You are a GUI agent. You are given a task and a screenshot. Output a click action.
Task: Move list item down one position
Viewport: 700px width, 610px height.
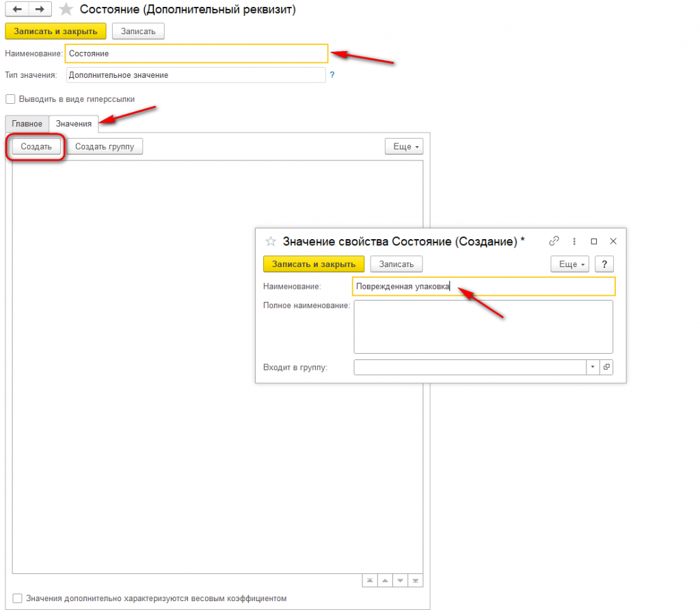(400, 581)
